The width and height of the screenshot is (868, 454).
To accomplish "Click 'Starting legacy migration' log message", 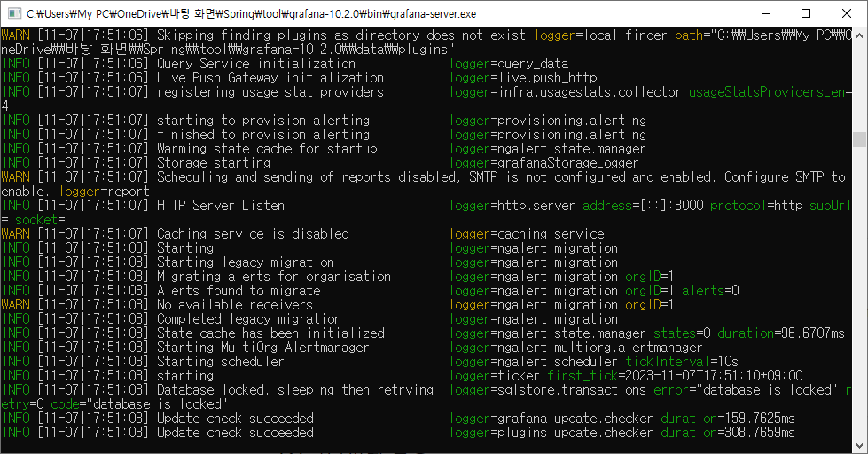I will (x=246, y=262).
